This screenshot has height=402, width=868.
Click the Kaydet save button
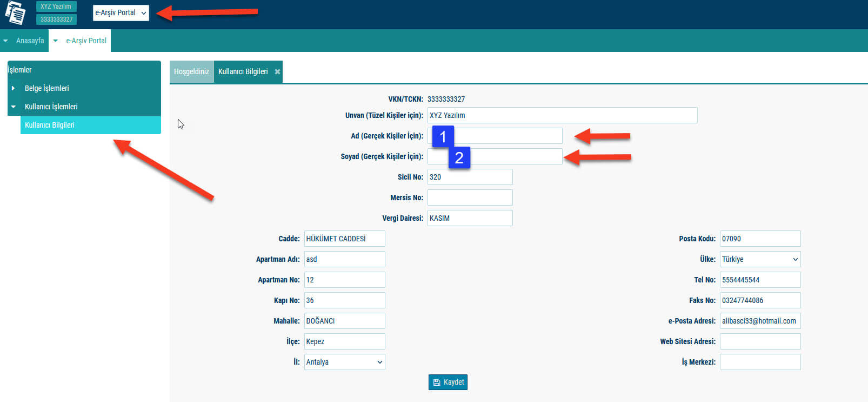point(448,383)
